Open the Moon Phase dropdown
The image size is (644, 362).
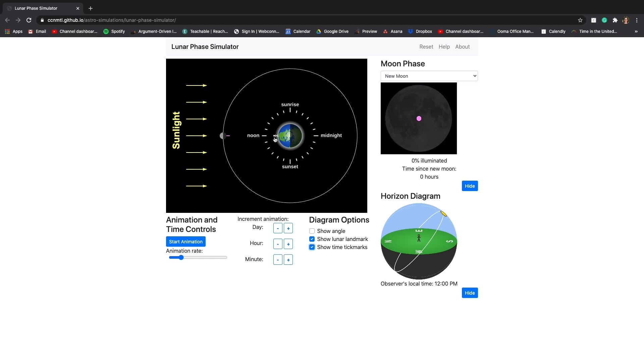pos(429,76)
